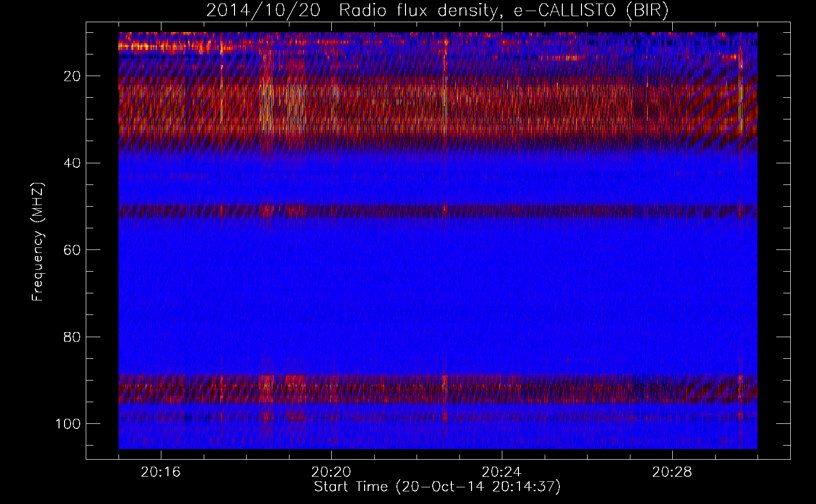Click the '20:16' time tick label
Viewport: 816px width, 504px height.
161,472
